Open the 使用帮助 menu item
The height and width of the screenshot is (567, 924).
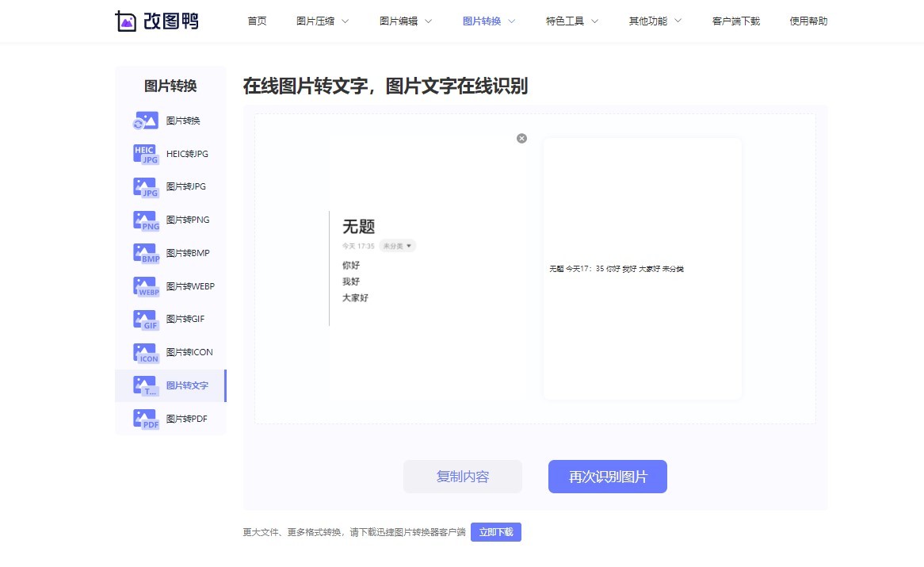(x=808, y=21)
